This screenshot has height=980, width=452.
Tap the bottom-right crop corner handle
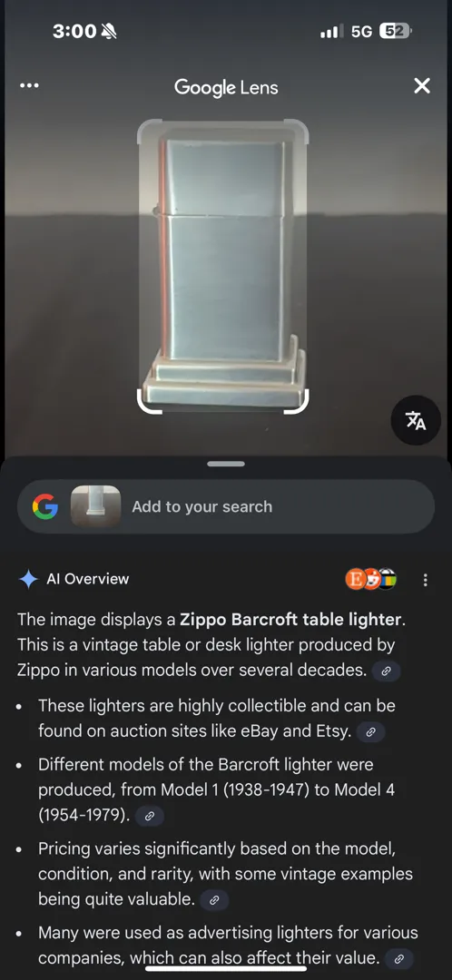[297, 401]
